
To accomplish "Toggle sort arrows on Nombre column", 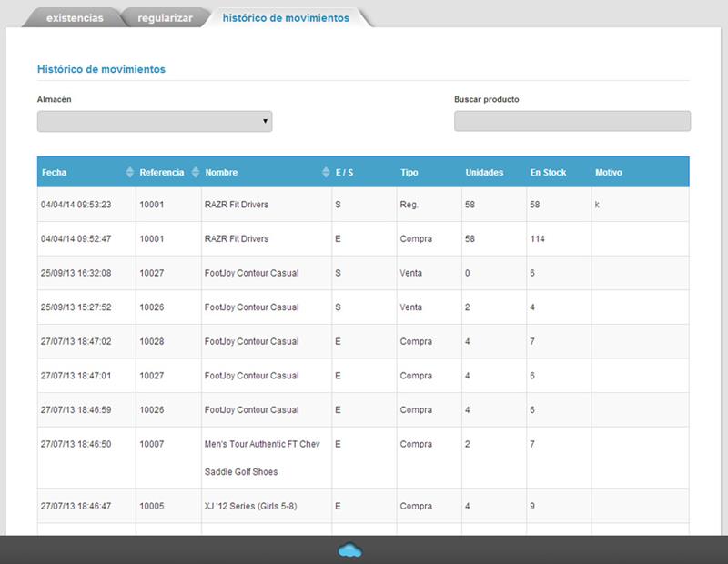I will 326,173.
